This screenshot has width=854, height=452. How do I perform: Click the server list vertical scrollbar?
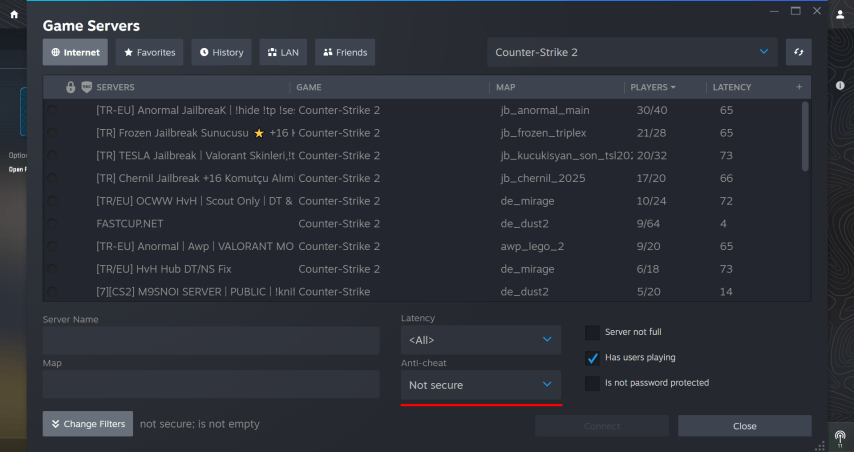pos(805,135)
